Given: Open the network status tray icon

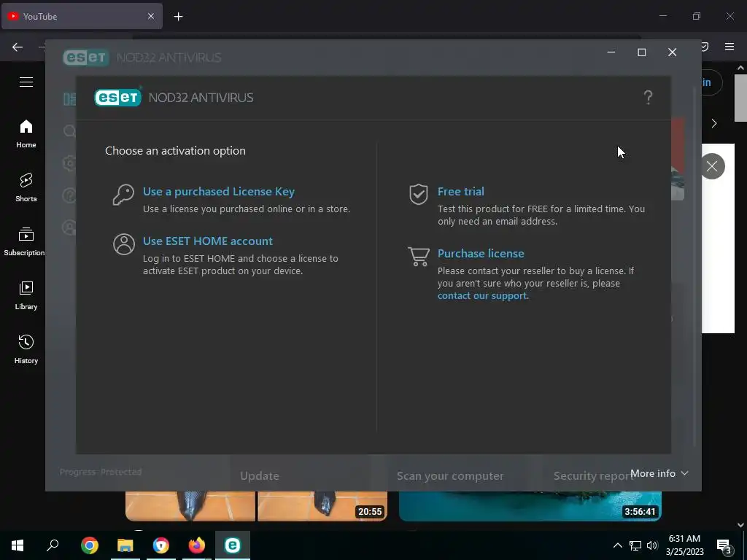Looking at the screenshot, I should point(635,545).
